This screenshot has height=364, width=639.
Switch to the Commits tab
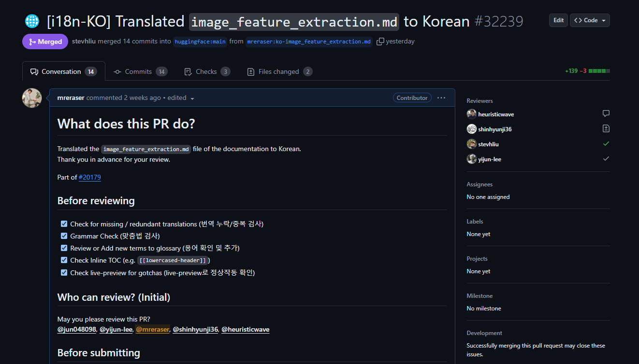[140, 71]
